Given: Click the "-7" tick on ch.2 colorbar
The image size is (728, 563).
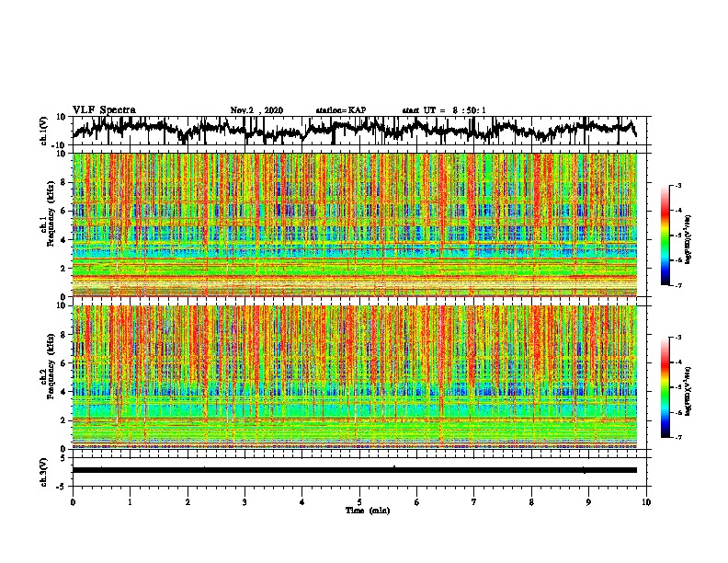Looking at the screenshot, I should pos(678,437).
